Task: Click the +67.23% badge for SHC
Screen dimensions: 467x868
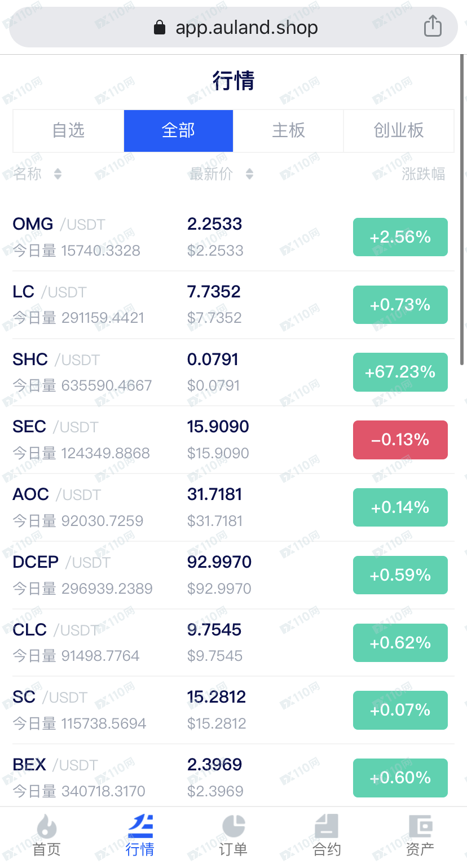Action: 400,372
